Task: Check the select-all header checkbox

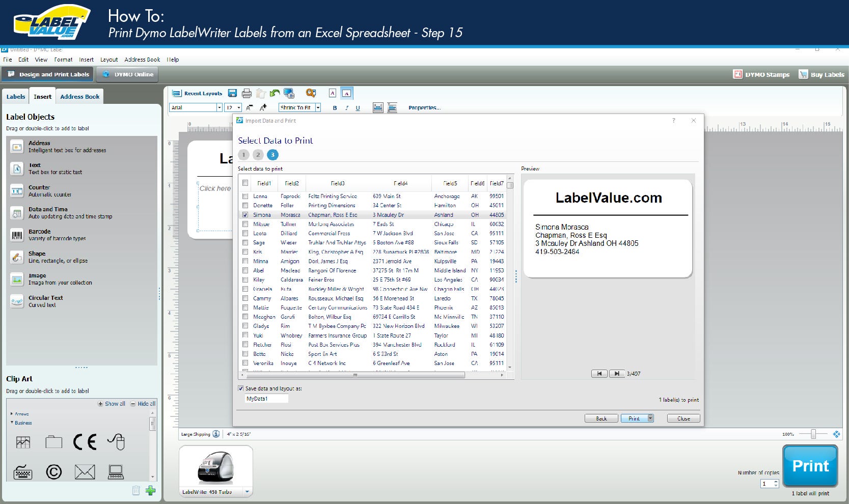Action: pos(245,183)
